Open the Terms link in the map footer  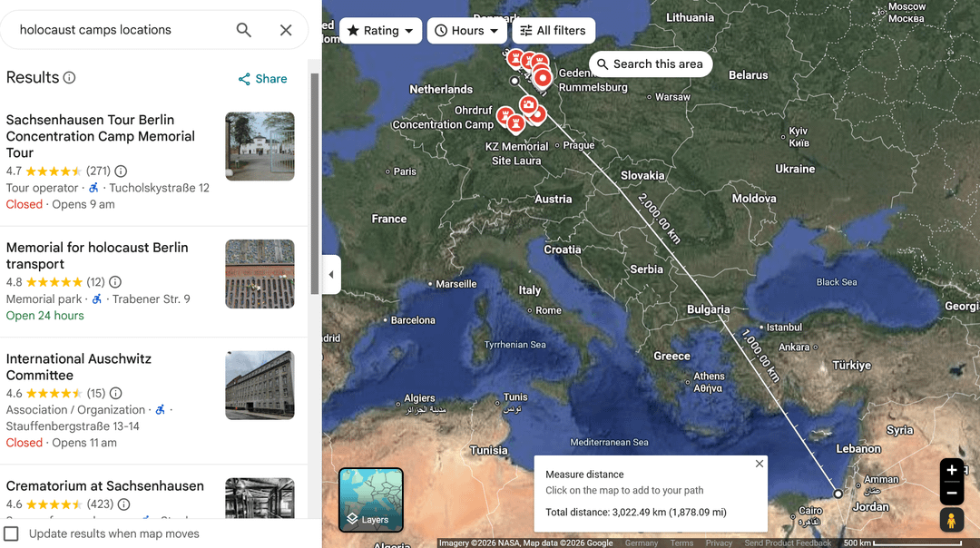(681, 543)
